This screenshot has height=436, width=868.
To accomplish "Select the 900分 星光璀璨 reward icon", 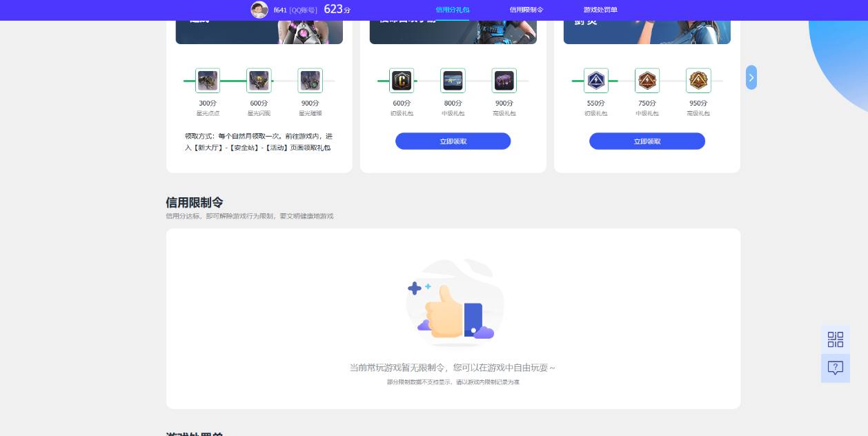I will (x=310, y=81).
